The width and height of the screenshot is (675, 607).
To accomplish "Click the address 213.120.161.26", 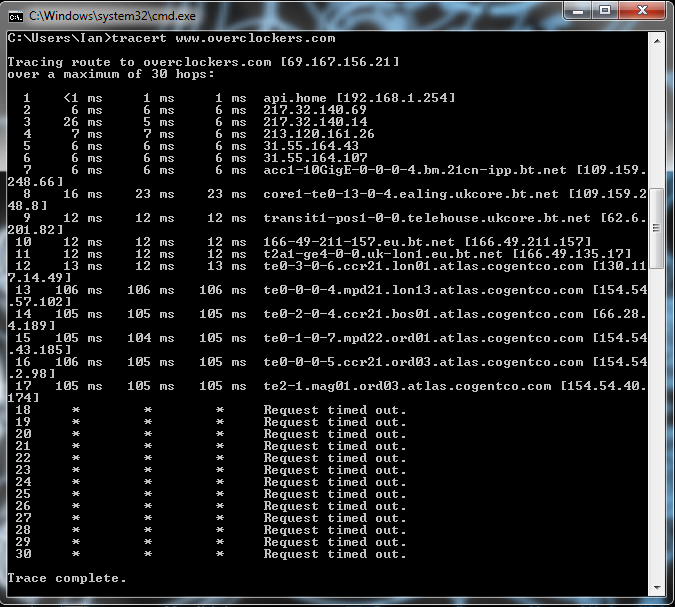I will click(319, 134).
